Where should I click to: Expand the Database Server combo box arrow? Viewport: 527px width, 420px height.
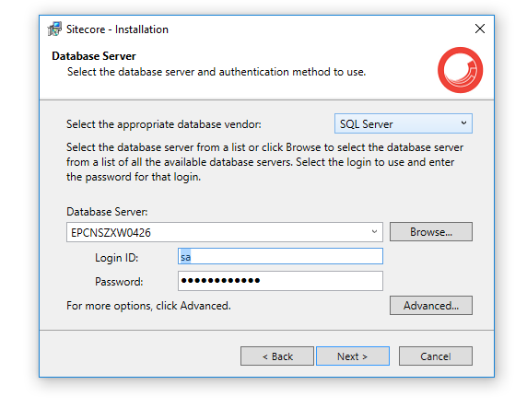[374, 232]
